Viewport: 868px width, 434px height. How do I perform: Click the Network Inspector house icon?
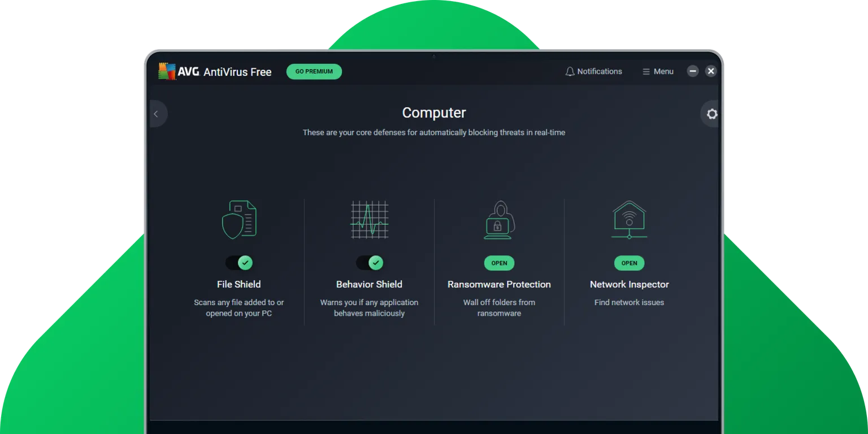(629, 219)
